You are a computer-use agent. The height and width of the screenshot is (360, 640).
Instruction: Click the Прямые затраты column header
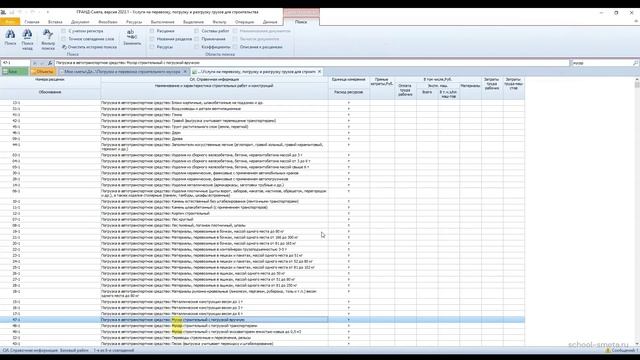coord(382,82)
